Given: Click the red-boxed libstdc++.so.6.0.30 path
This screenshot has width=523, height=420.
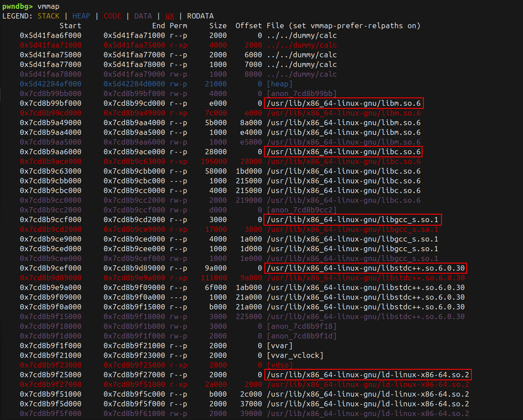Looking at the screenshot, I should (365, 268).
